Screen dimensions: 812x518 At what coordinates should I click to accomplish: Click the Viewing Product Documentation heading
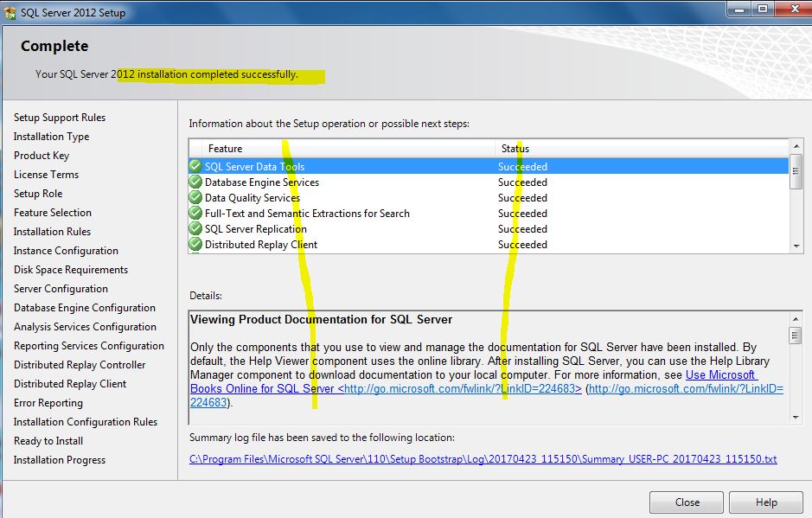coord(321,320)
